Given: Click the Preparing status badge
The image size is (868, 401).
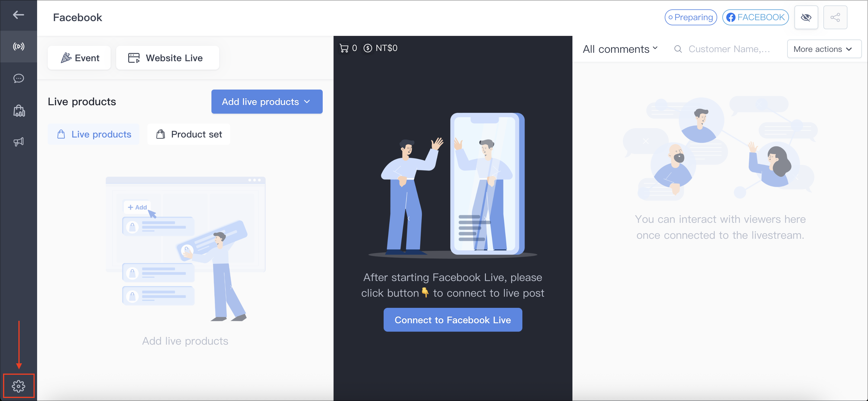Looking at the screenshot, I should point(691,17).
